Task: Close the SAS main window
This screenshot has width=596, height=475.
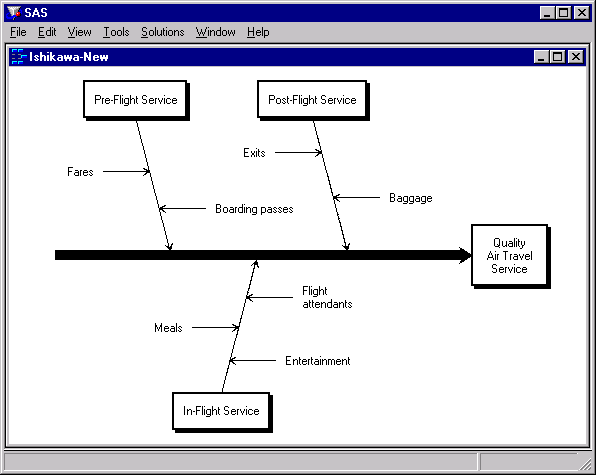Action: (582, 13)
